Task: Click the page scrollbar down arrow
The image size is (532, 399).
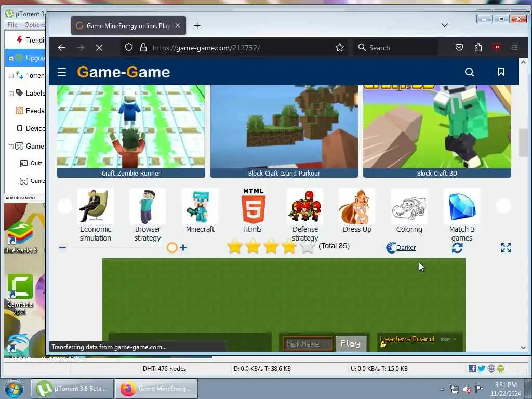Action: 523,348
